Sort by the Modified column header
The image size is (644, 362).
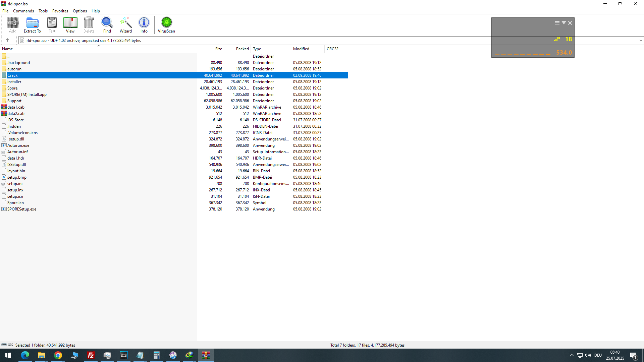coord(308,49)
